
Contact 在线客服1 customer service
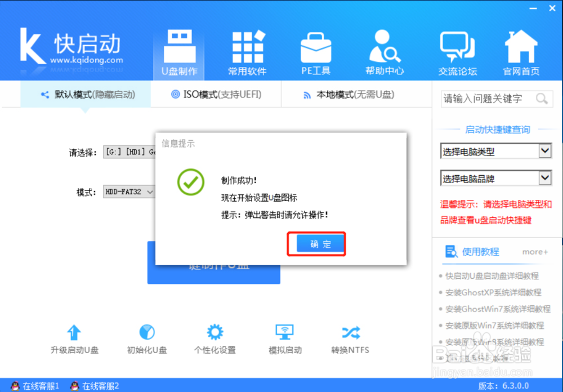(x=35, y=386)
